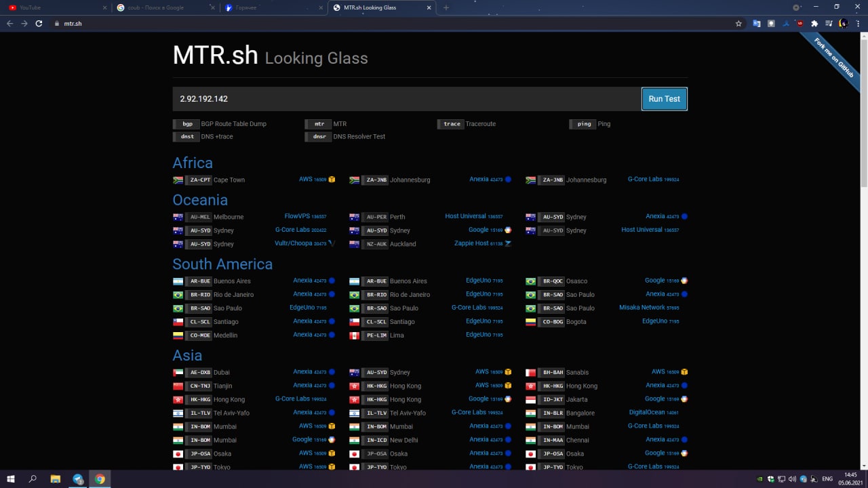The height and width of the screenshot is (488, 868).
Task: Open the FlowVPS 136557 provider link
Action: 305,216
